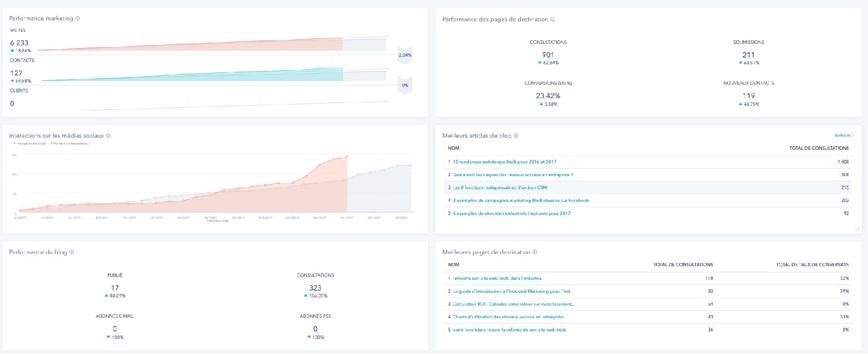Click the CONSULTATIONS value 901

pyautogui.click(x=548, y=55)
